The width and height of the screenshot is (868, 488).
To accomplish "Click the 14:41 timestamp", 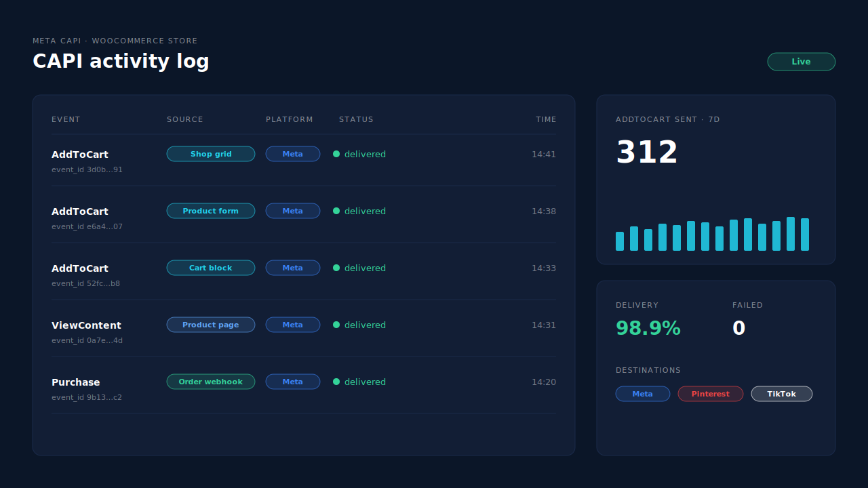I will [x=544, y=154].
